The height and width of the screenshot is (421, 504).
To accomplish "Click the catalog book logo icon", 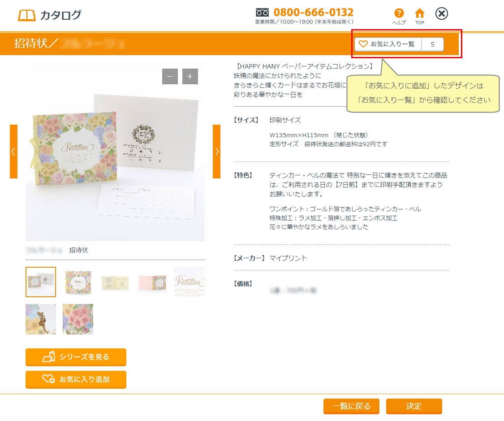I will point(27,15).
